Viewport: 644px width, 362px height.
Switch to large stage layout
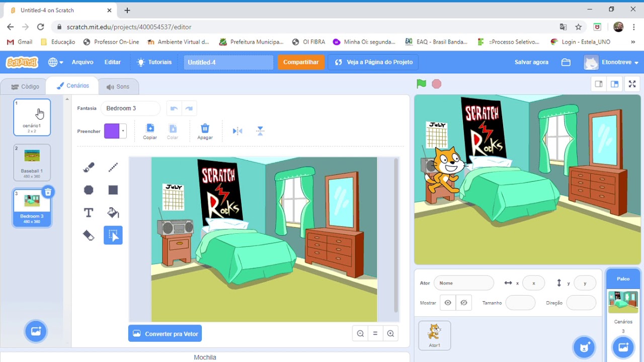tap(614, 84)
